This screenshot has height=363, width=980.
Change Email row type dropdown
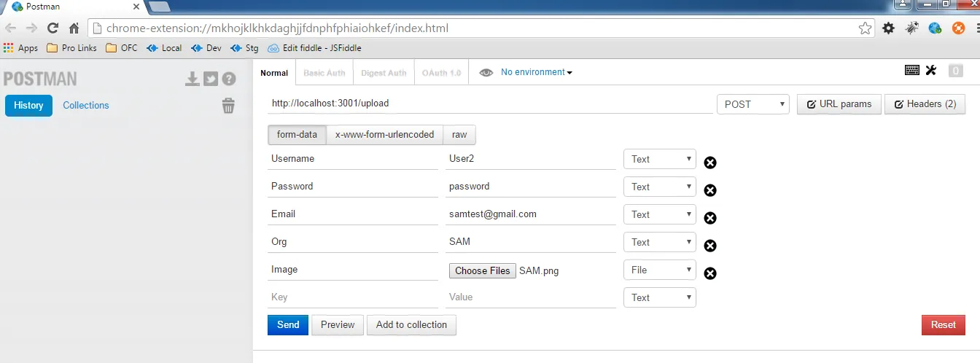pyautogui.click(x=660, y=214)
